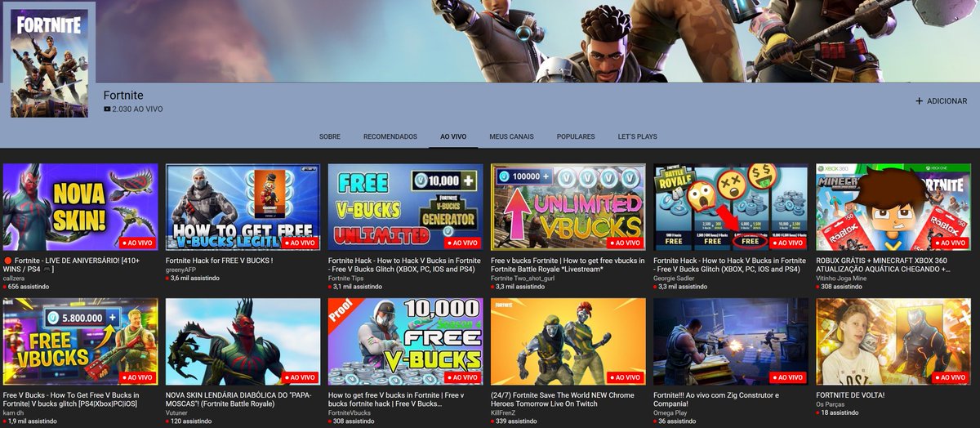This screenshot has height=428, width=980.
Task: Go to the POPULARES tab
Action: click(x=576, y=137)
